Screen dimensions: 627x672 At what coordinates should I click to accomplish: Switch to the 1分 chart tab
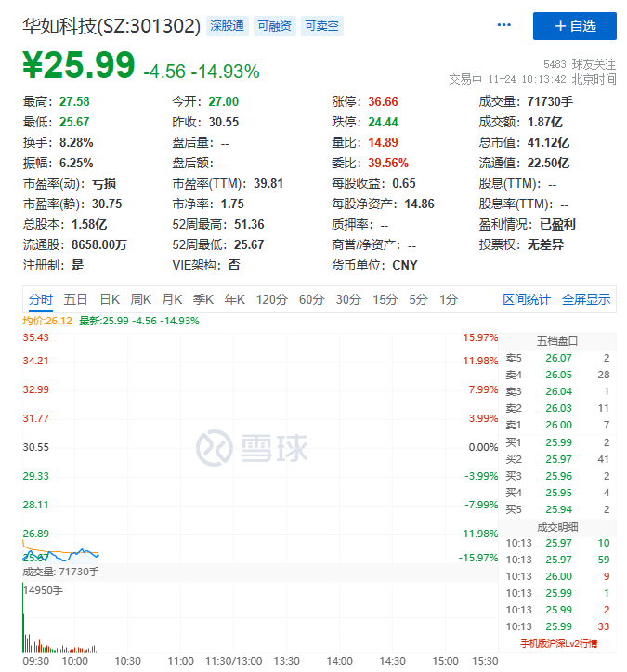click(449, 299)
